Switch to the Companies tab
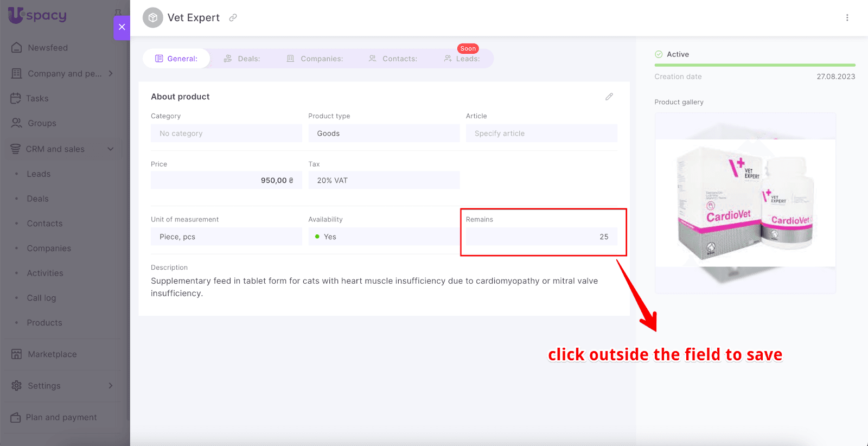 pyautogui.click(x=315, y=59)
